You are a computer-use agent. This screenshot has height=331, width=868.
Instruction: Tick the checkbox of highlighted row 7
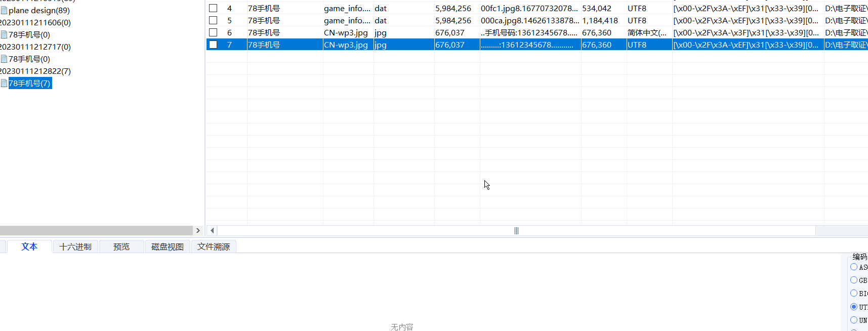213,45
